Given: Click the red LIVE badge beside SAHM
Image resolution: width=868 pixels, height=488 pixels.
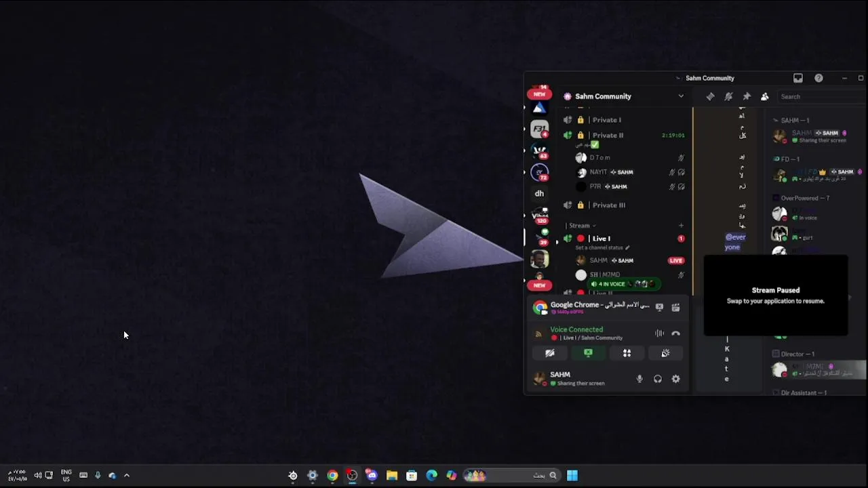Looking at the screenshot, I should pos(676,260).
